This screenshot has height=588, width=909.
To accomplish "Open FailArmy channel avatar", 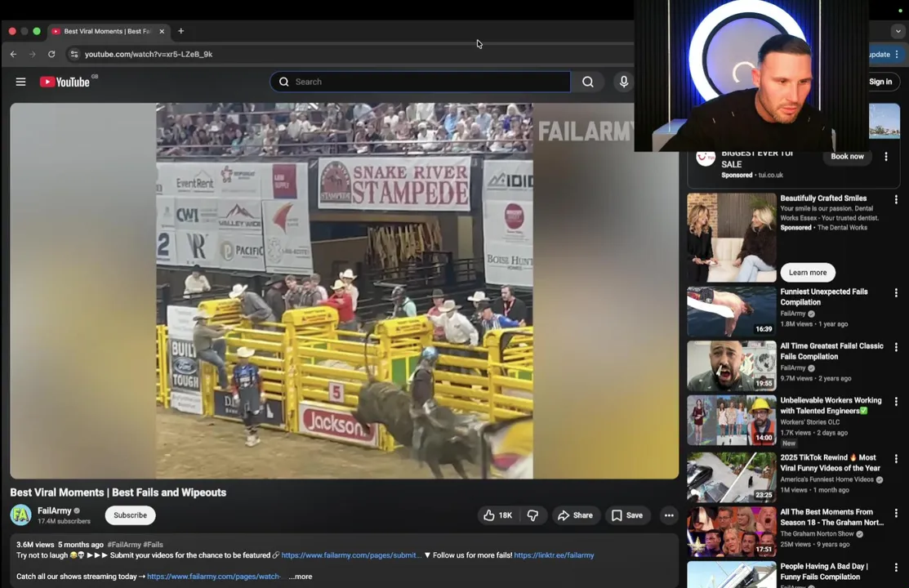I will [x=21, y=515].
